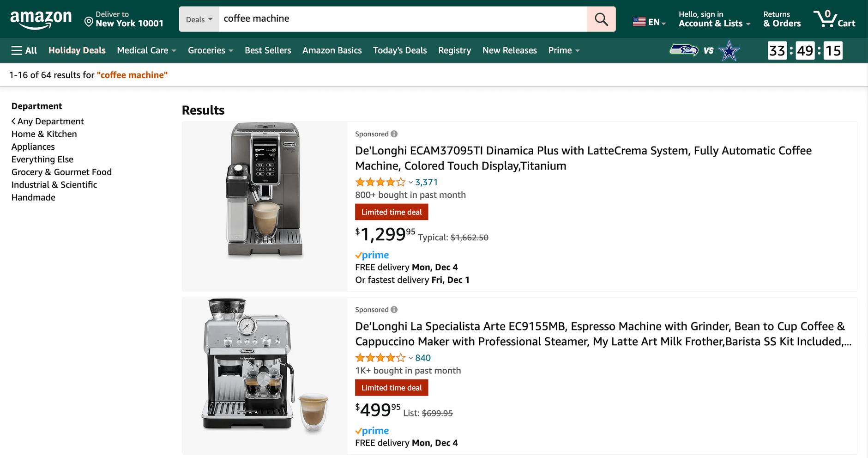Image resolution: width=868 pixels, height=458 pixels.
Task: Click the $1,299.95 price
Action: tap(385, 234)
